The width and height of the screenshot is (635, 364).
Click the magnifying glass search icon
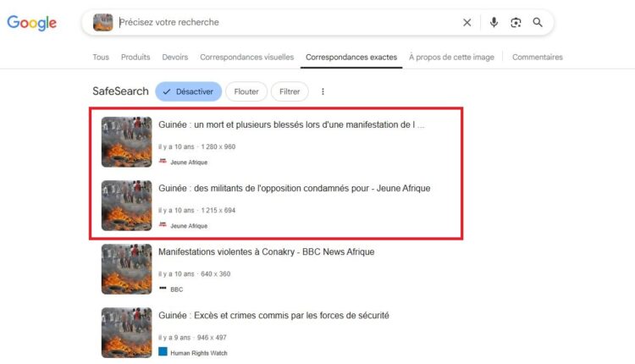[538, 22]
